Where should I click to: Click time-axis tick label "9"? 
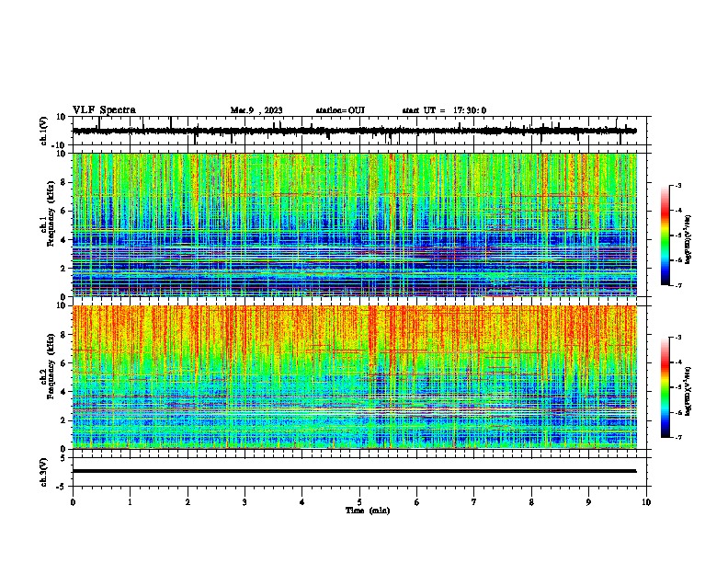tap(588, 502)
